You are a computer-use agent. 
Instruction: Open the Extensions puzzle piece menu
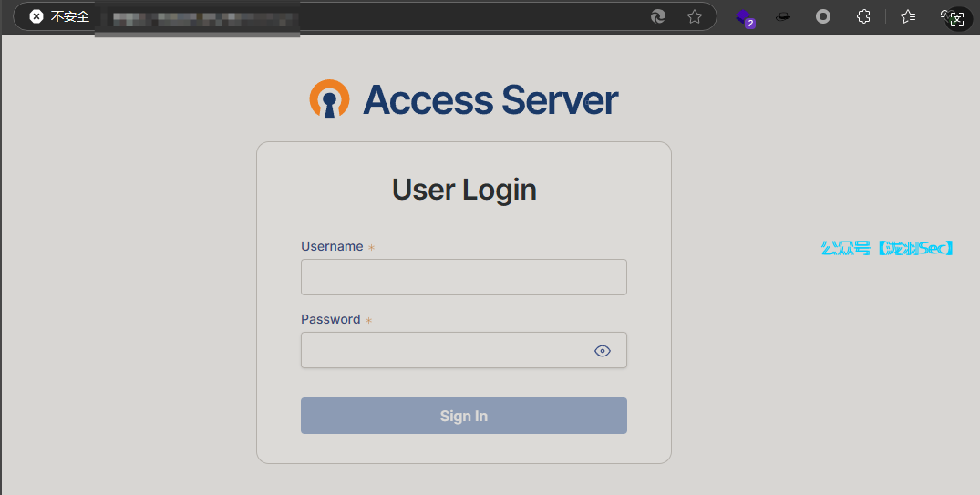[863, 16]
